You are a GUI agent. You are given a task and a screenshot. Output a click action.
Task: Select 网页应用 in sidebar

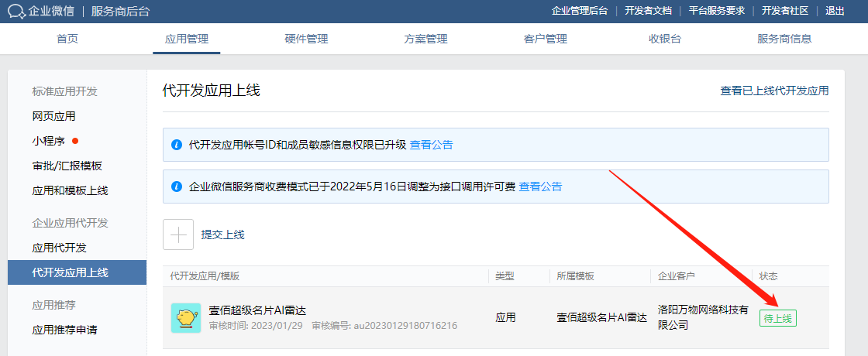point(53,116)
